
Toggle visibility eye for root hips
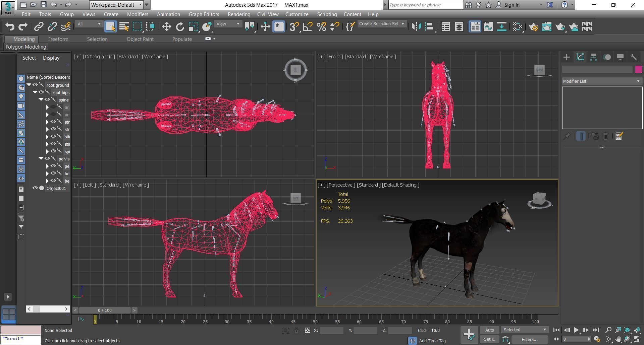coord(41,92)
